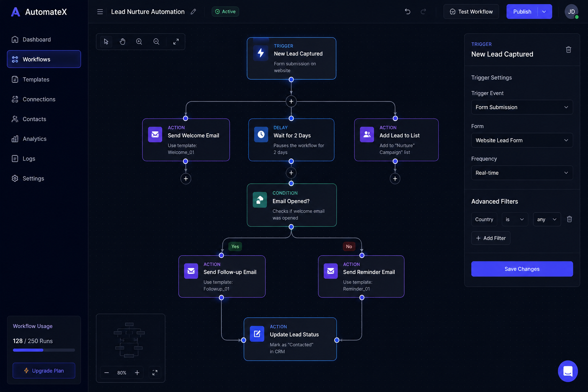The image size is (588, 392).
Task: Click the AutomateX logo
Action: 39,12
